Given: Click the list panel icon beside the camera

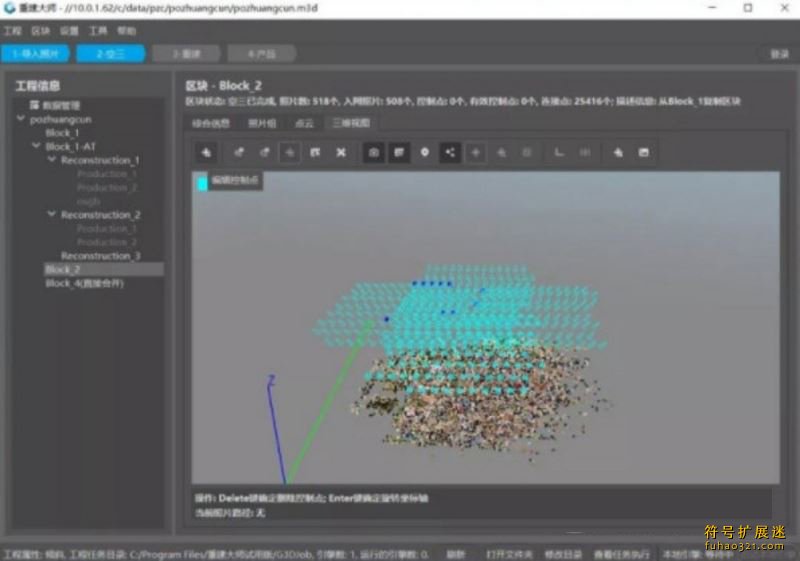Looking at the screenshot, I should coord(398,152).
